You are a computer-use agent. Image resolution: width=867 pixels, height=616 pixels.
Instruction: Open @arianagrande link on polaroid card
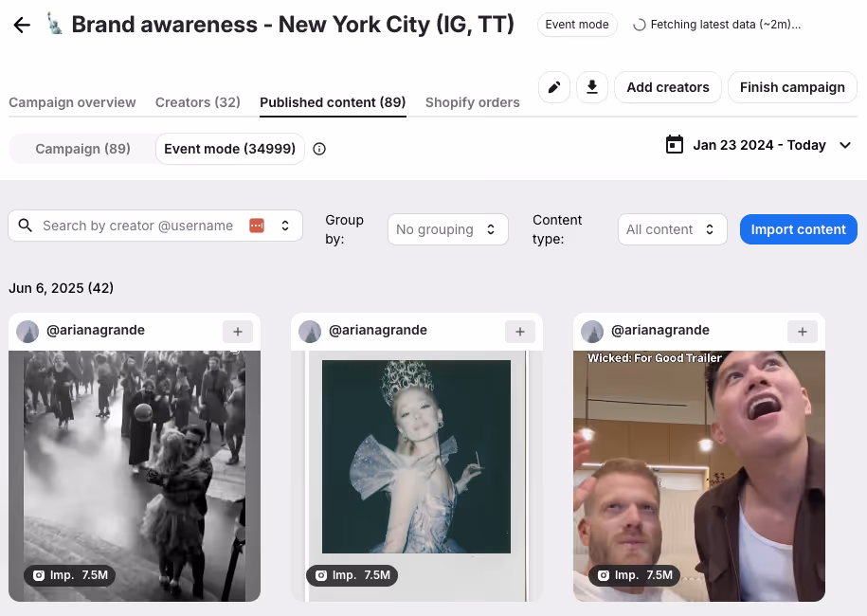(378, 330)
